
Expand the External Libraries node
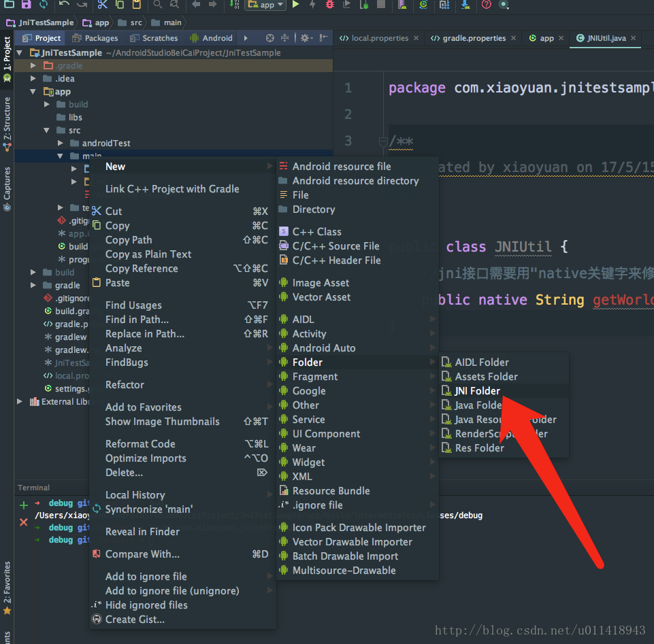pyautogui.click(x=19, y=402)
